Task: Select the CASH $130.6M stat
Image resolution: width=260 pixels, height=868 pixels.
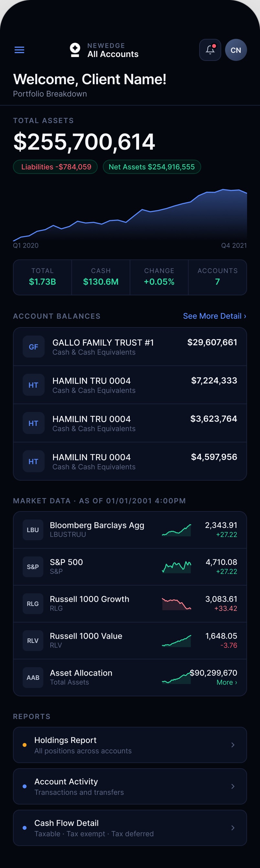Action: [x=101, y=277]
